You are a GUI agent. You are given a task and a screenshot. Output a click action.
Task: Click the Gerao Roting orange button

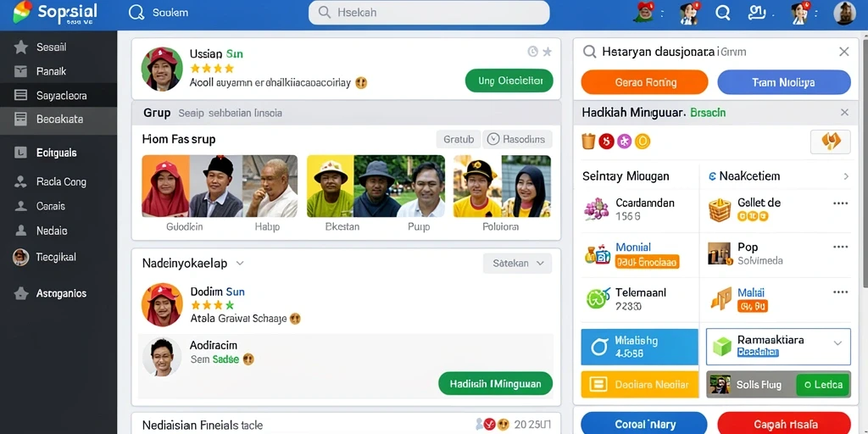(x=644, y=82)
